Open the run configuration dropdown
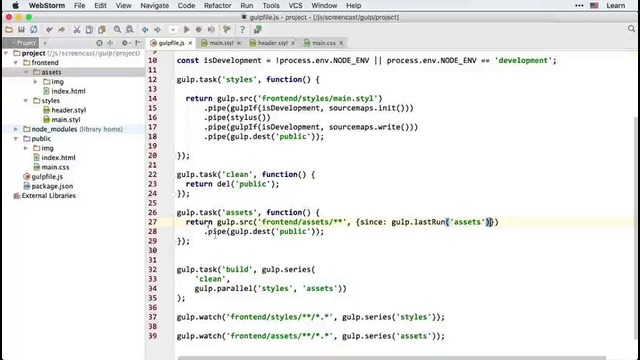640x360 pixels. click(173, 30)
